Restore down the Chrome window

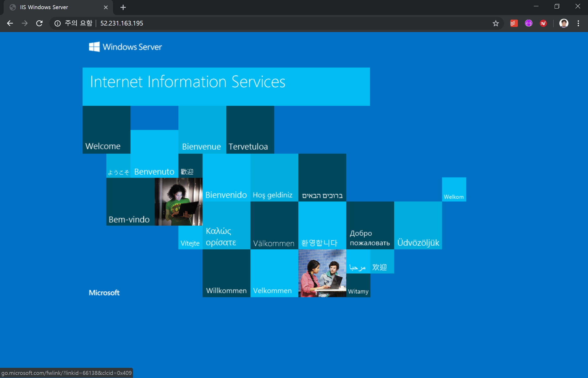point(557,7)
